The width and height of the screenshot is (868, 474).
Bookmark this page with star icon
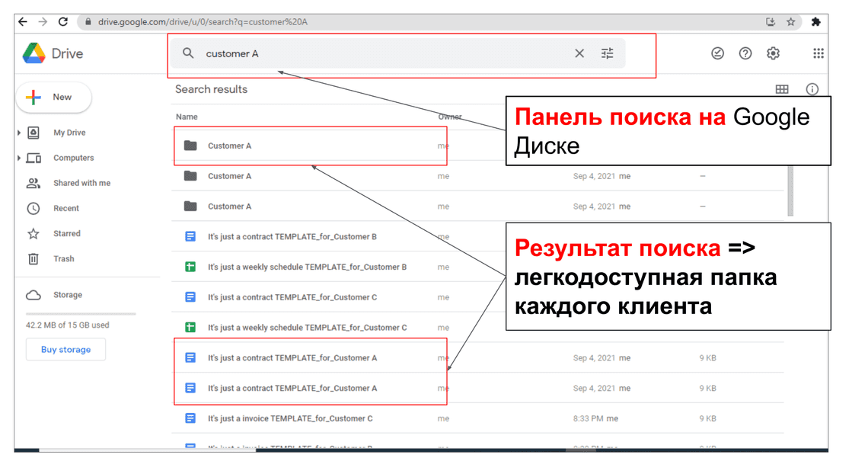pyautogui.click(x=791, y=22)
